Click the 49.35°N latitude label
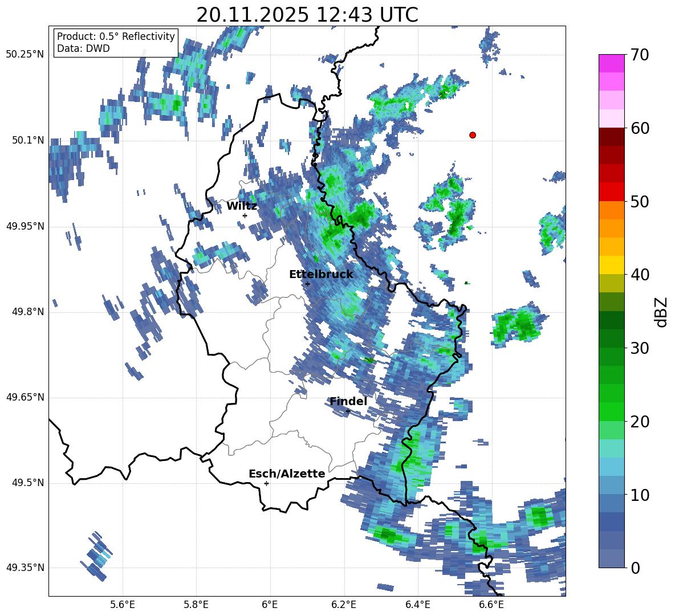Viewport: 675px width, 616px height. point(25,568)
